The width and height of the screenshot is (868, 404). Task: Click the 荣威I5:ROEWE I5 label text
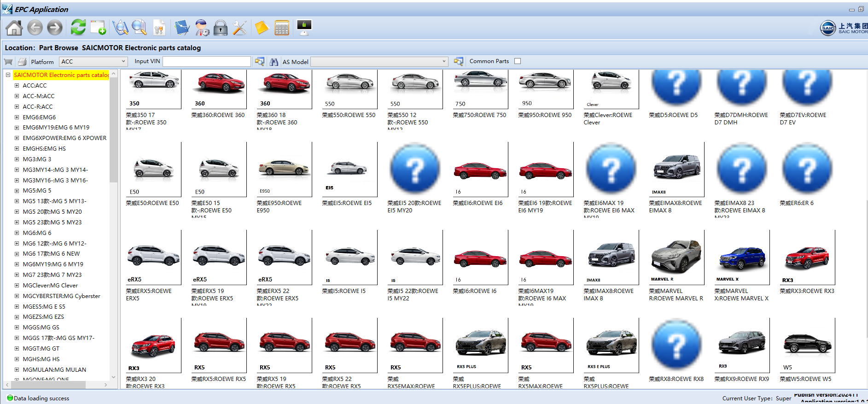pyautogui.click(x=344, y=291)
